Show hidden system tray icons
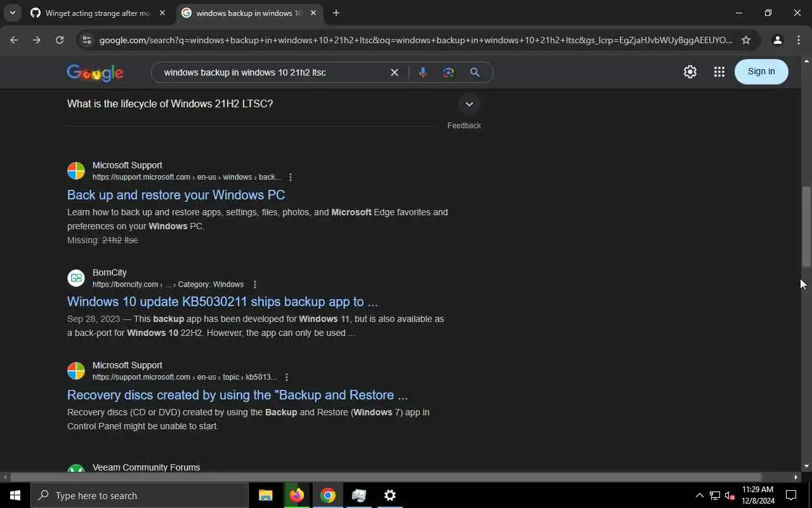This screenshot has height=508, width=812. pos(699,495)
